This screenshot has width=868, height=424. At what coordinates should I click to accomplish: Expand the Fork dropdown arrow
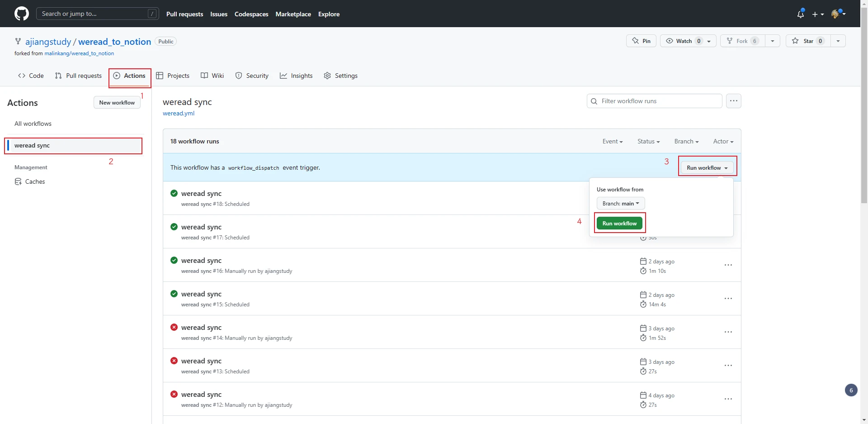coord(772,41)
